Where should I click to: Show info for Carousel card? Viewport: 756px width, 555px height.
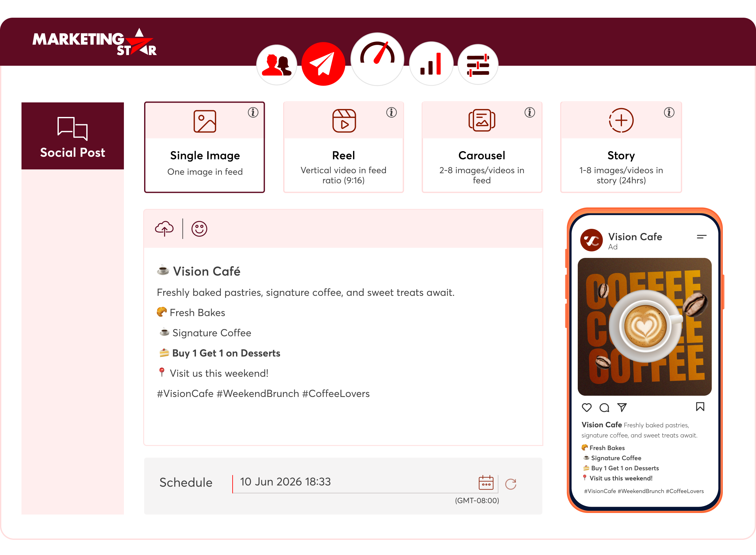pos(530,113)
